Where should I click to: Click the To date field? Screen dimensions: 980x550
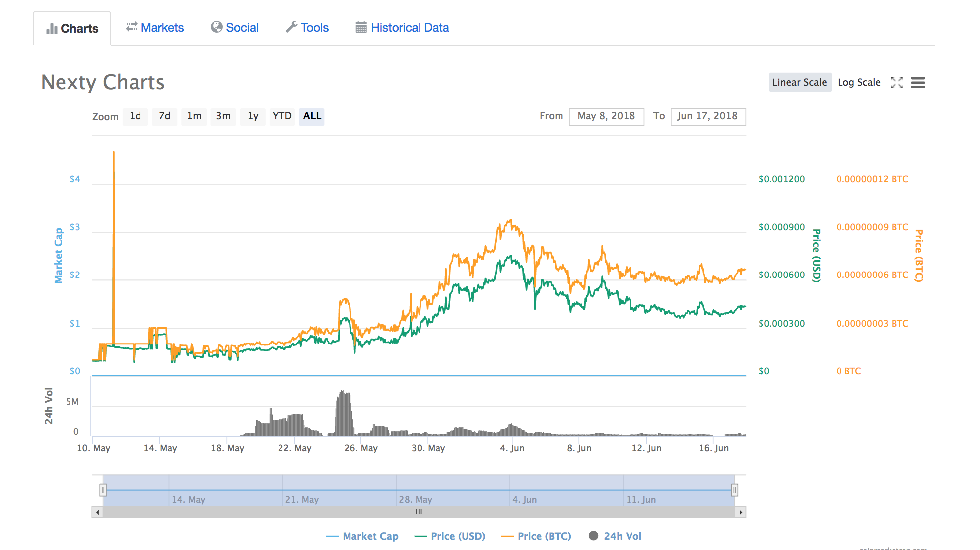click(x=707, y=116)
